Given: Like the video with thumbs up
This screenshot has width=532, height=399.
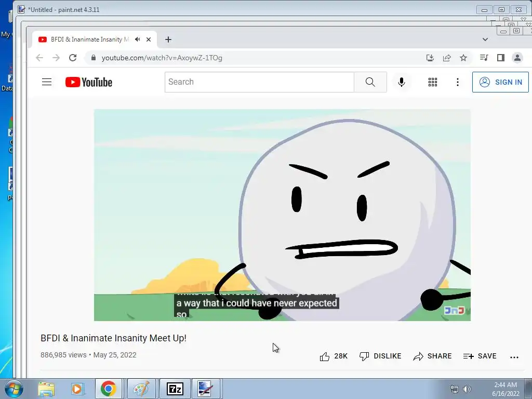Looking at the screenshot, I should click(x=334, y=356).
